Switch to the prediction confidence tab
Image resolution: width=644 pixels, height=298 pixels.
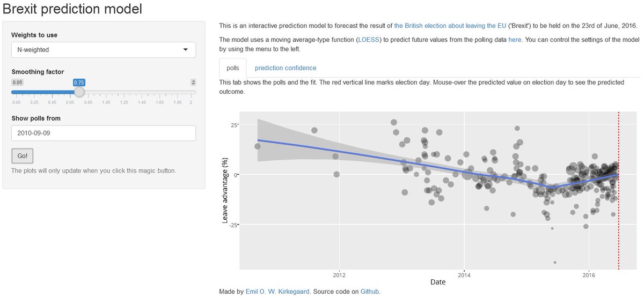coord(286,68)
